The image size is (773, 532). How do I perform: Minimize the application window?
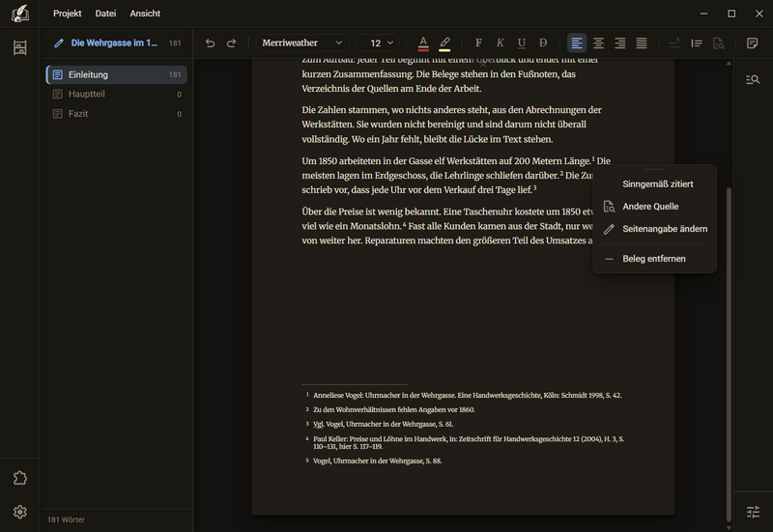(x=704, y=14)
